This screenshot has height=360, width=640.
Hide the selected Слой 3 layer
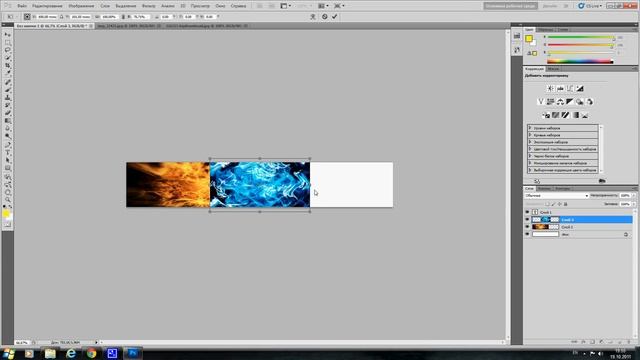point(527,220)
